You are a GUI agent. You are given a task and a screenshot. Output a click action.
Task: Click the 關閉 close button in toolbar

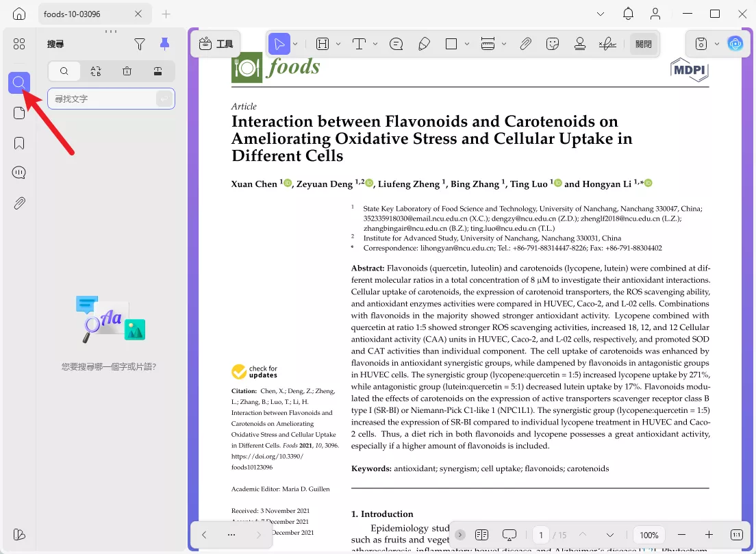point(644,45)
